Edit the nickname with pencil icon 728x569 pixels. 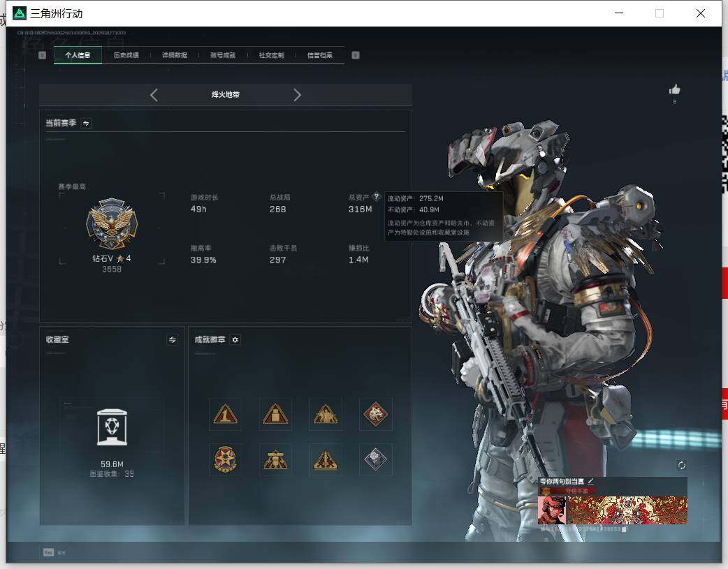tap(590, 481)
